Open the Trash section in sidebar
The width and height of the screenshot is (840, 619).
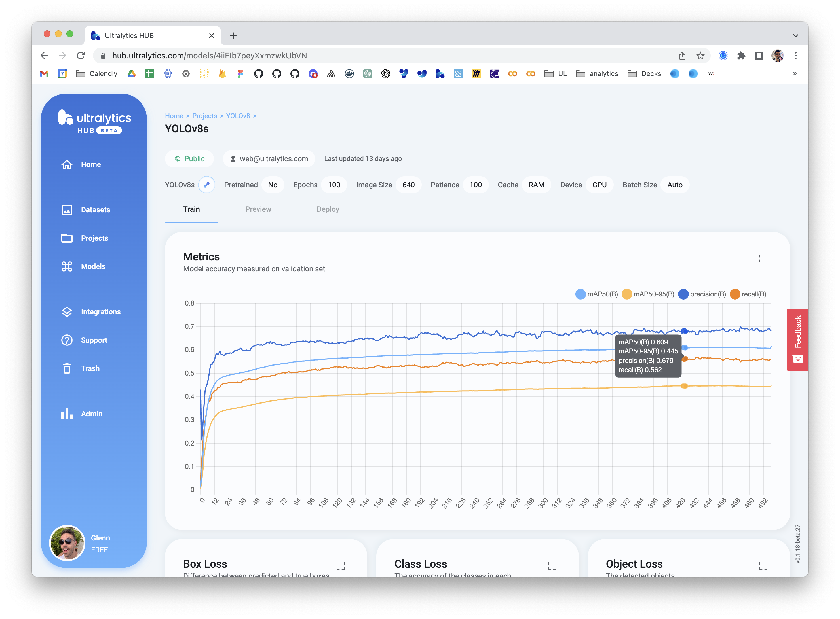[90, 368]
